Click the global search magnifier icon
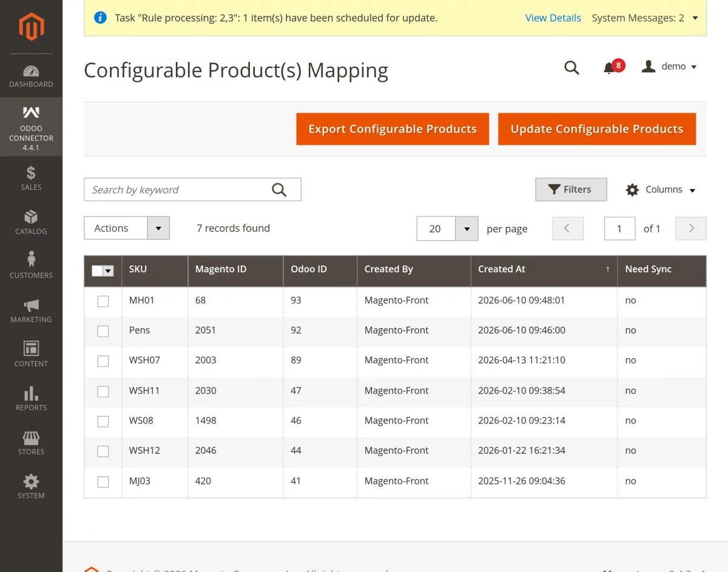Screen dimensions: 728x572 [571, 67]
